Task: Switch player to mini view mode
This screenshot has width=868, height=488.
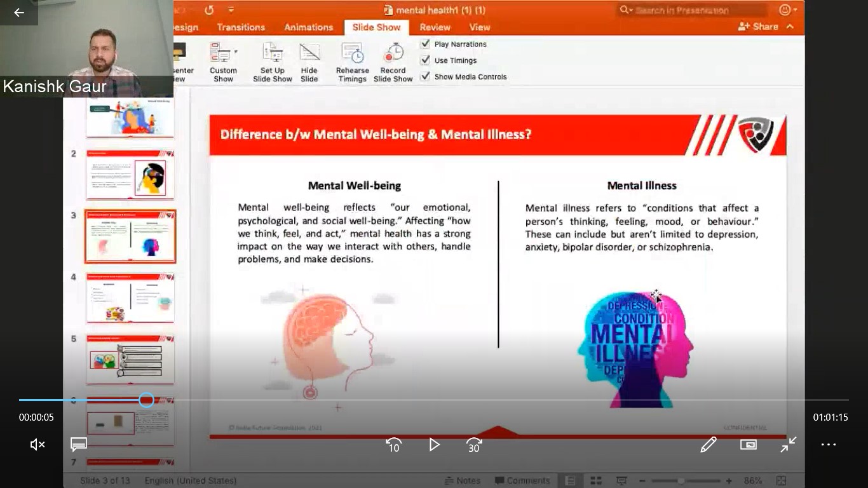Action: (749, 445)
